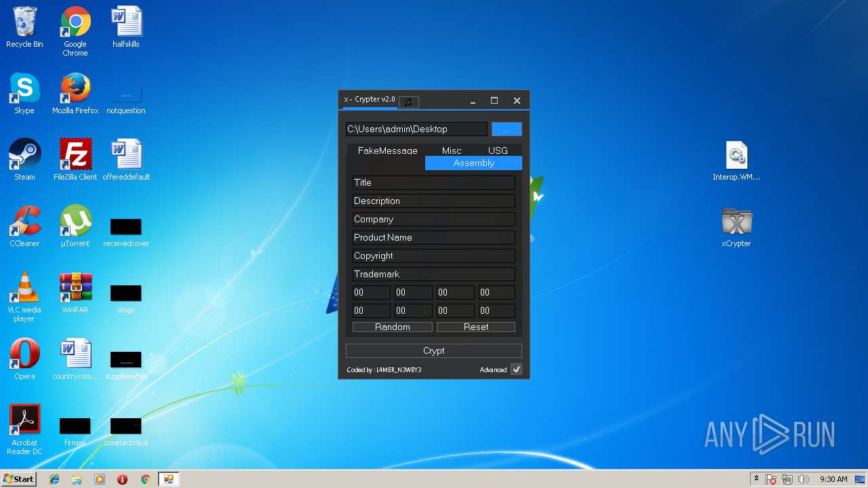868x488 pixels.
Task: Open the xCrypter folder icon
Action: coord(736,227)
